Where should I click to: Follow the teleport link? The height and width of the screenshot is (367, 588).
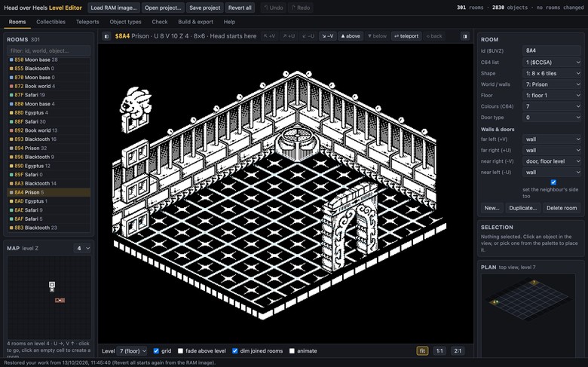406,36
